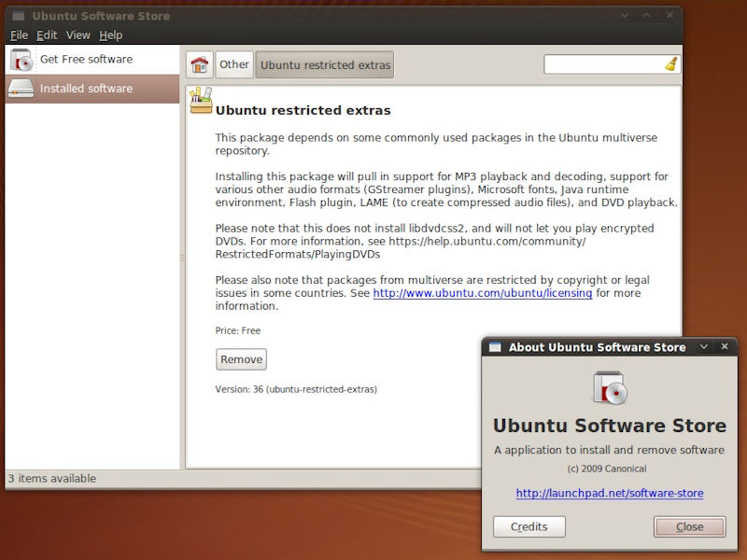The width and height of the screenshot is (747, 560).
Task: Go to the Other breadcrumb category
Action: pyautogui.click(x=234, y=64)
